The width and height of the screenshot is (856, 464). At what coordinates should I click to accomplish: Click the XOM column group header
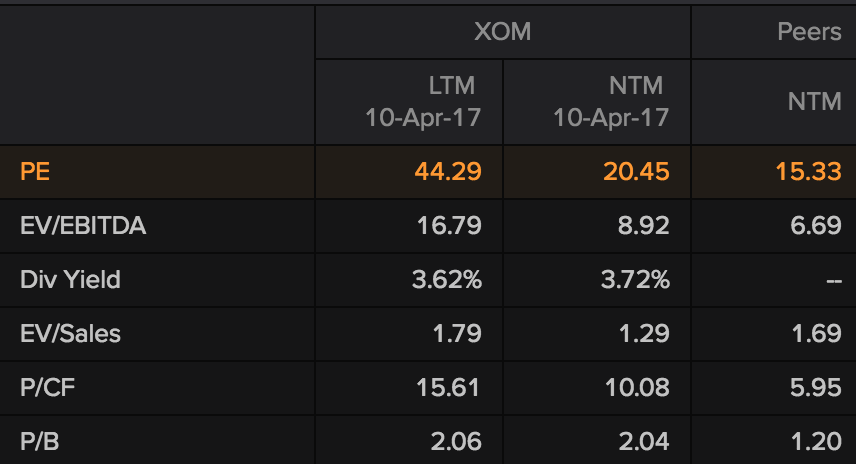(502, 32)
